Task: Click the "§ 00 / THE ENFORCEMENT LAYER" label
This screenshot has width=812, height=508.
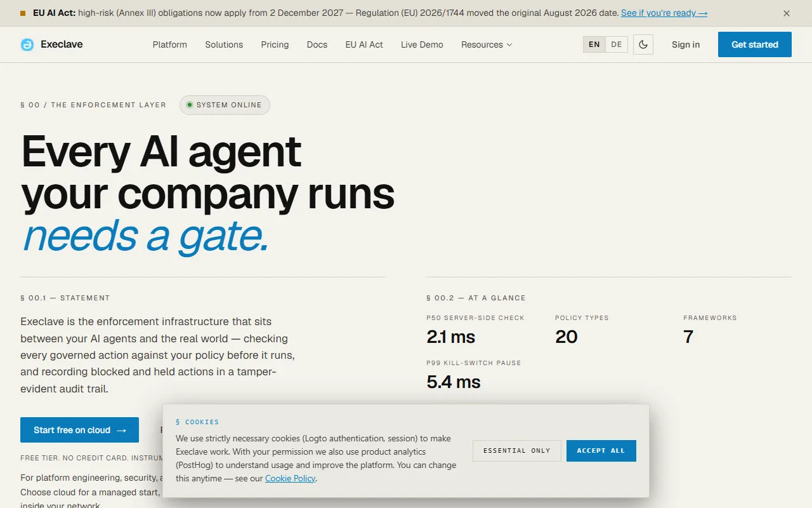Action: click(x=93, y=105)
